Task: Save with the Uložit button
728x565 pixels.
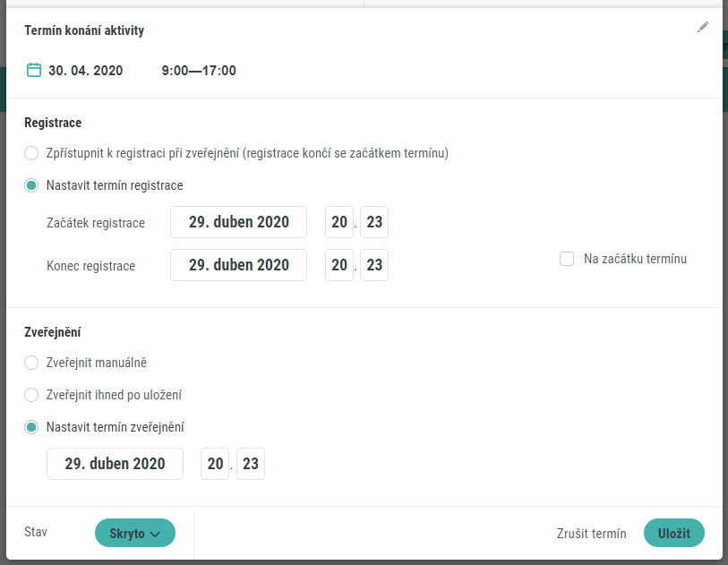Action: [x=674, y=533]
